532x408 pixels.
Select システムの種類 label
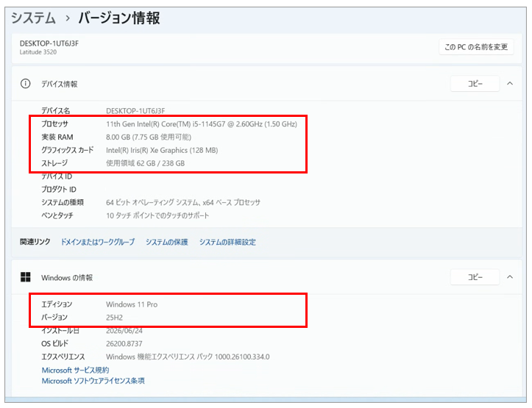[x=63, y=202]
